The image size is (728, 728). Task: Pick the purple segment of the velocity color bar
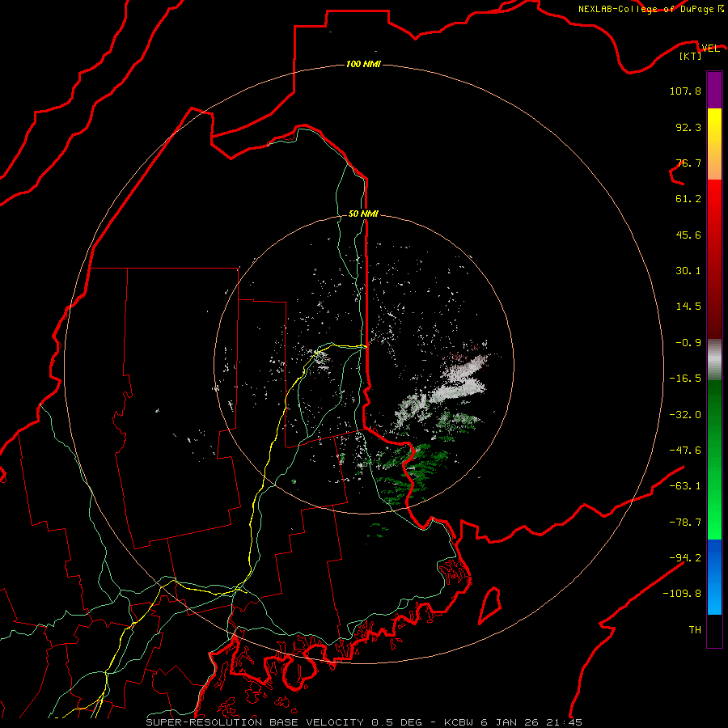(x=714, y=90)
